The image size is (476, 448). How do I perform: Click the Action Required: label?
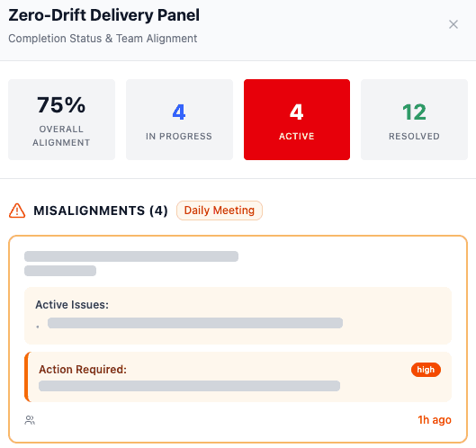click(x=83, y=370)
